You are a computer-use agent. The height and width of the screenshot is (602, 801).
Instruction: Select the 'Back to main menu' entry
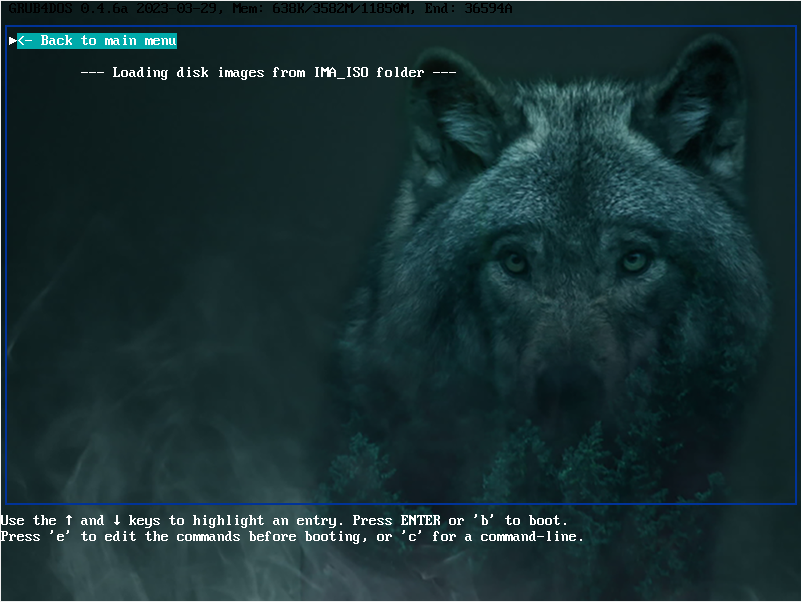click(97, 41)
